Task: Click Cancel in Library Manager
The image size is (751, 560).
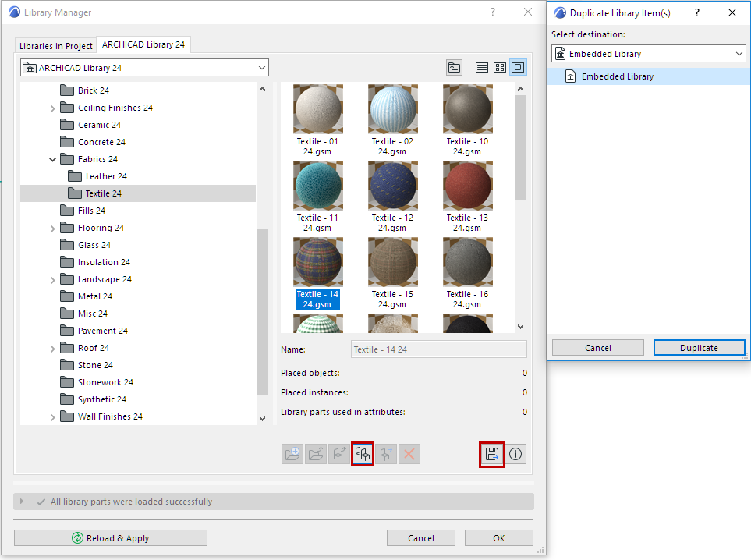Action: coord(421,538)
